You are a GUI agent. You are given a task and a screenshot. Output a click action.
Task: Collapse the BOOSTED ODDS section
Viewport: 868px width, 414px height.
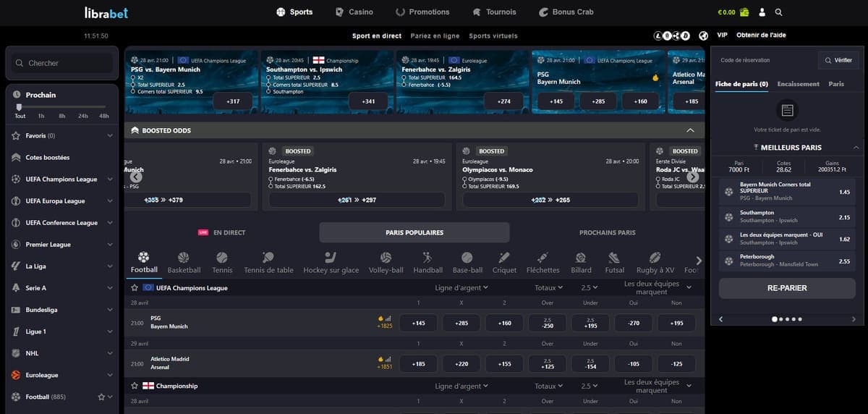(x=690, y=130)
